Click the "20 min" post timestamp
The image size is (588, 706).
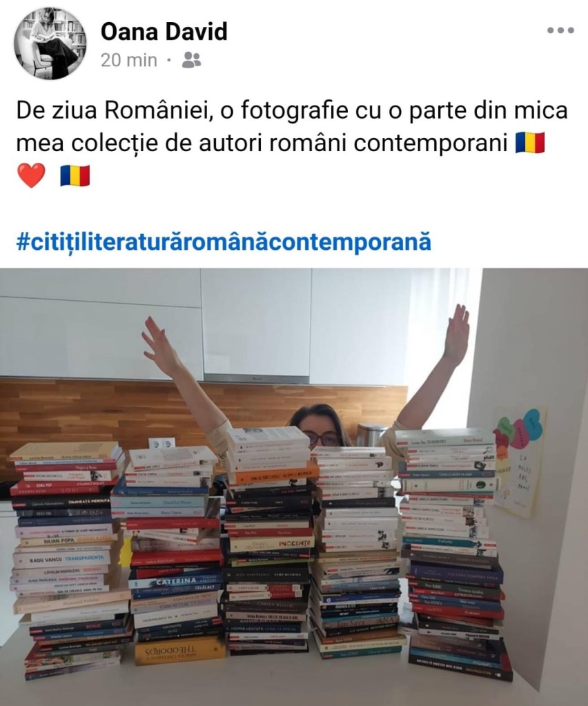pyautogui.click(x=129, y=60)
